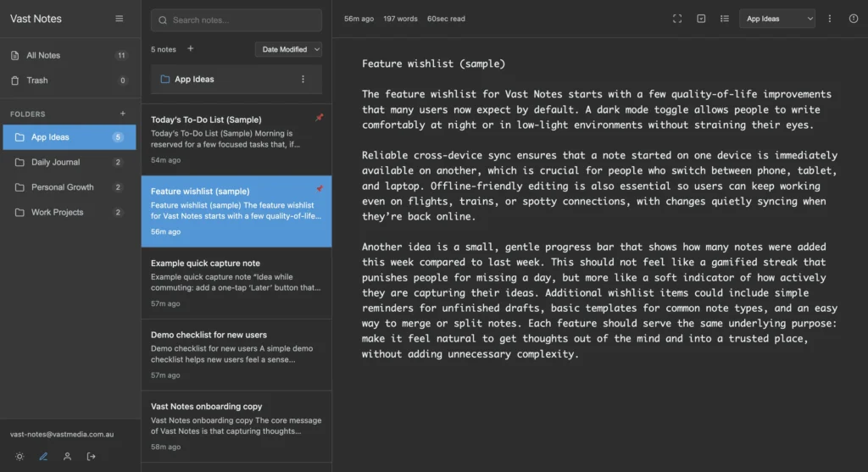
Task: Insert a checkbox using the toolbar icon
Action: coord(701,19)
